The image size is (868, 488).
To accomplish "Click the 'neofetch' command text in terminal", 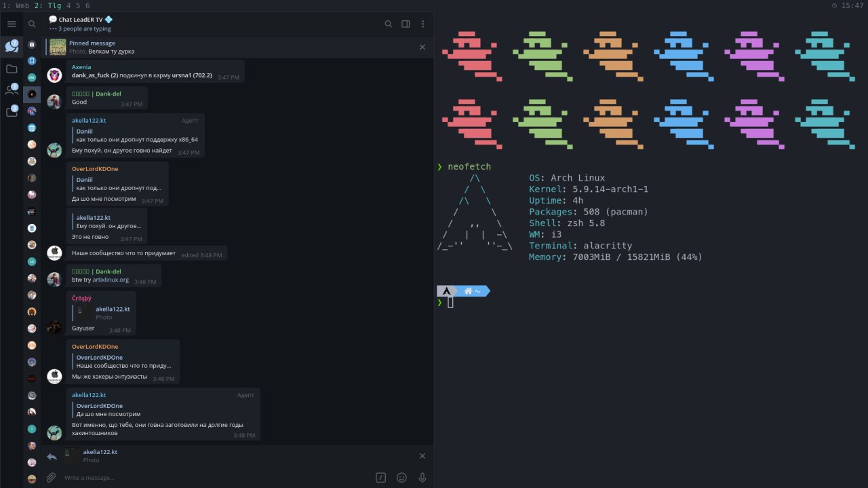I will click(x=469, y=167).
